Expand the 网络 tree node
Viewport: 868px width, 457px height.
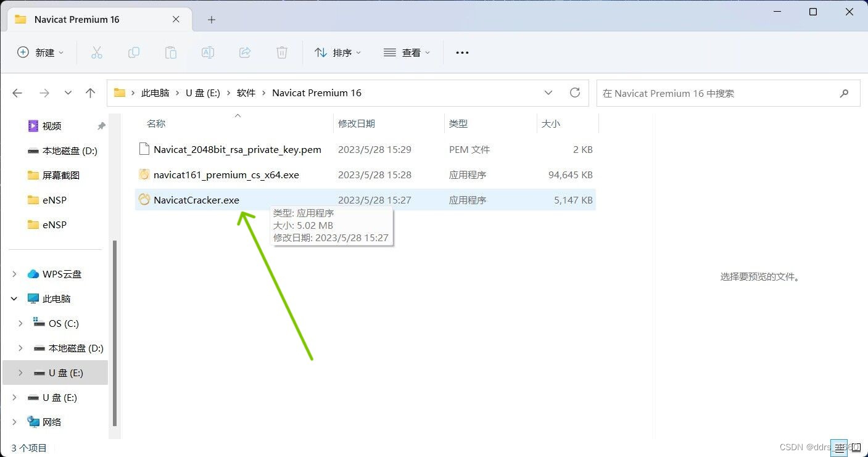coord(15,422)
